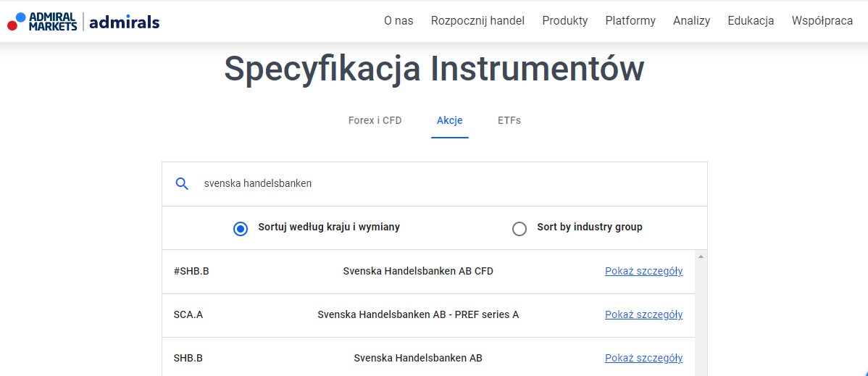Click the SCA.A symbol text
This screenshot has width=868, height=376.
(x=188, y=314)
